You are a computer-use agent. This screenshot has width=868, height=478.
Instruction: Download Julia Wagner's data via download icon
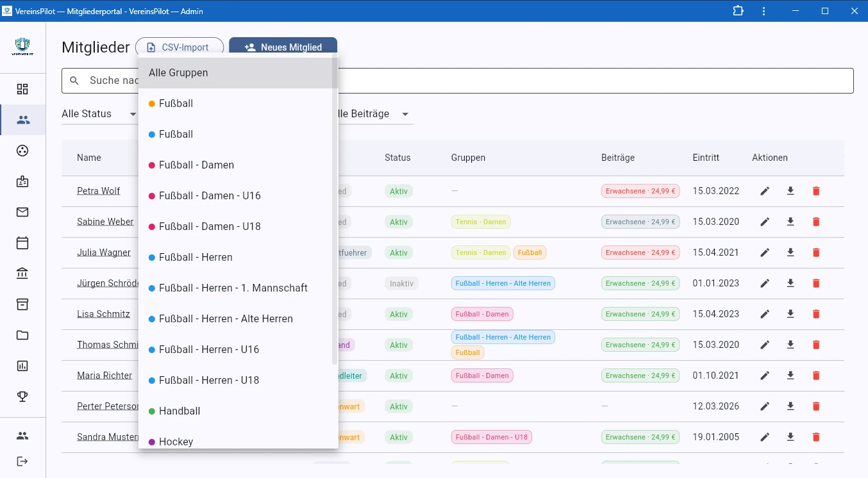790,252
